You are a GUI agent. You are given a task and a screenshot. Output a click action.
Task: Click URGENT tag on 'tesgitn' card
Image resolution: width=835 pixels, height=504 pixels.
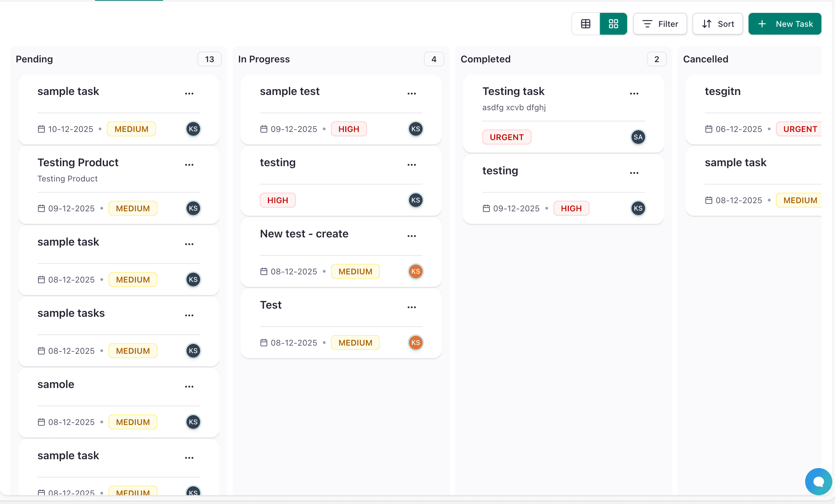799,129
